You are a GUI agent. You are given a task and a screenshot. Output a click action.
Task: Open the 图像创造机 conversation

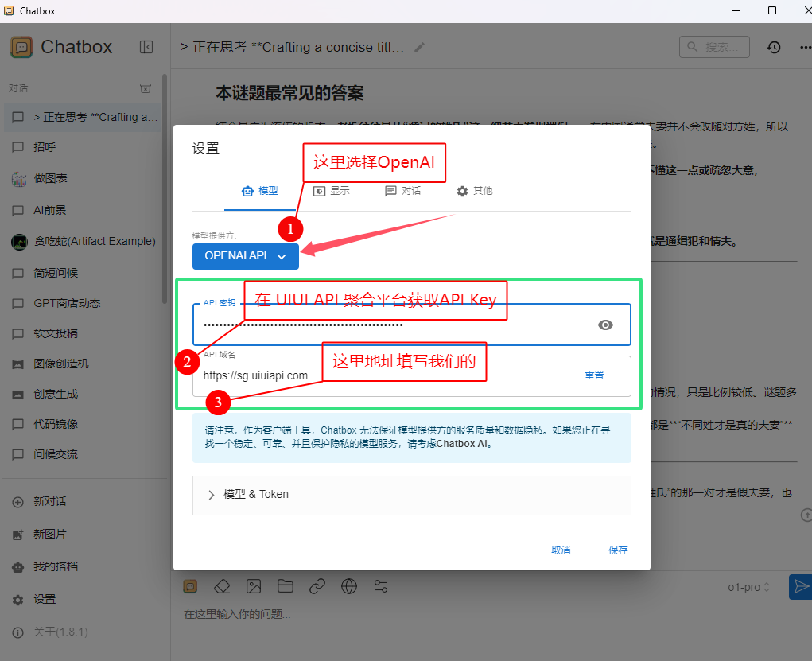tap(83, 364)
